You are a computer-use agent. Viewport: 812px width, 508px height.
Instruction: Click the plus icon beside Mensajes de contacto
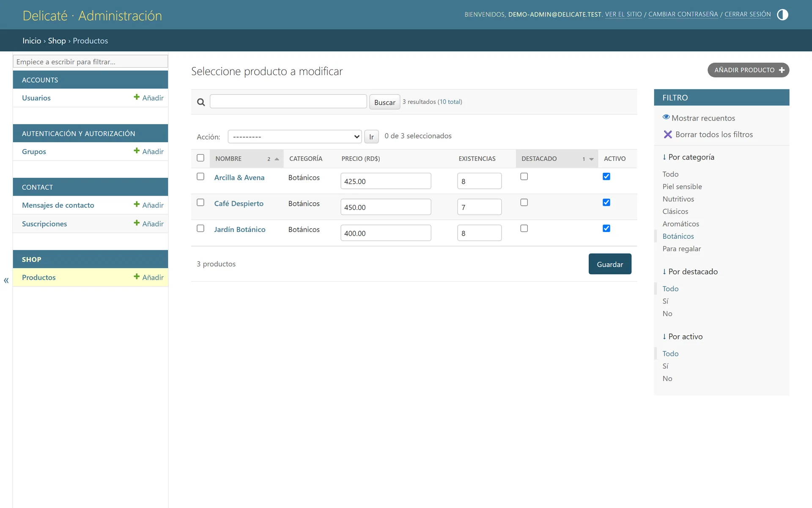137,204
